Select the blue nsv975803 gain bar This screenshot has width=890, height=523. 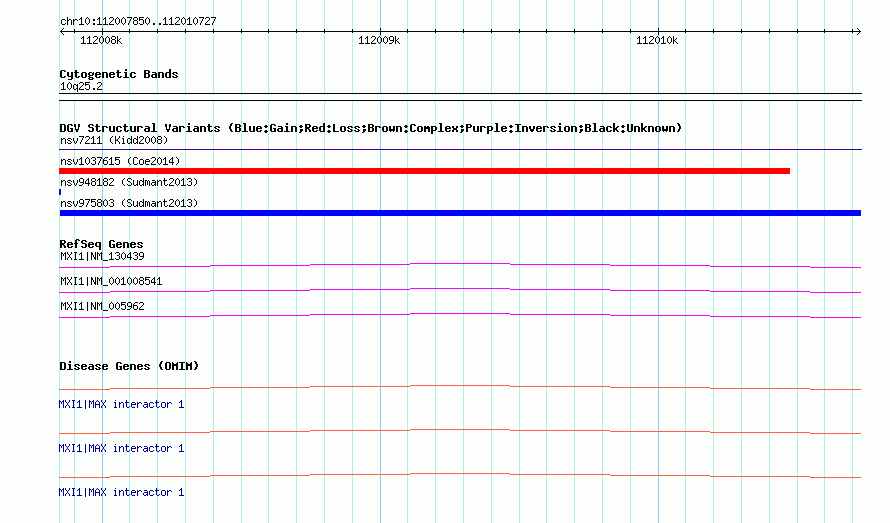[x=460, y=213]
